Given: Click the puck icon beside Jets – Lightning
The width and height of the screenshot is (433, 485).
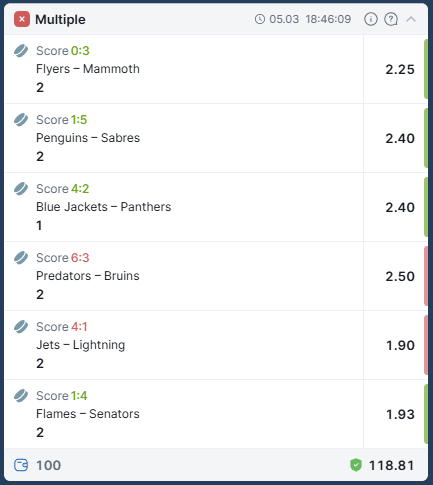Looking at the screenshot, I should click(21, 327).
